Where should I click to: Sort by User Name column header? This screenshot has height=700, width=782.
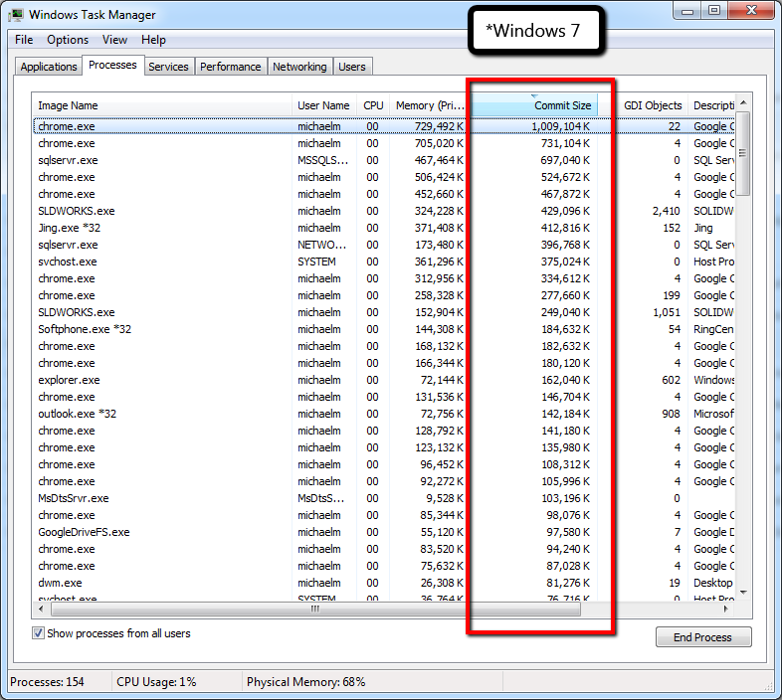coord(324,105)
